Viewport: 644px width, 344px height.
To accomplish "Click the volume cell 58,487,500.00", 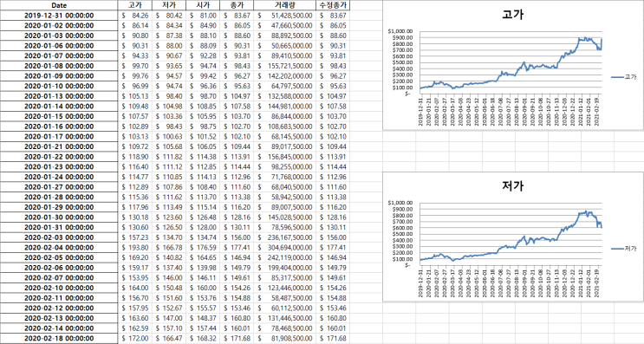I will tap(284, 298).
